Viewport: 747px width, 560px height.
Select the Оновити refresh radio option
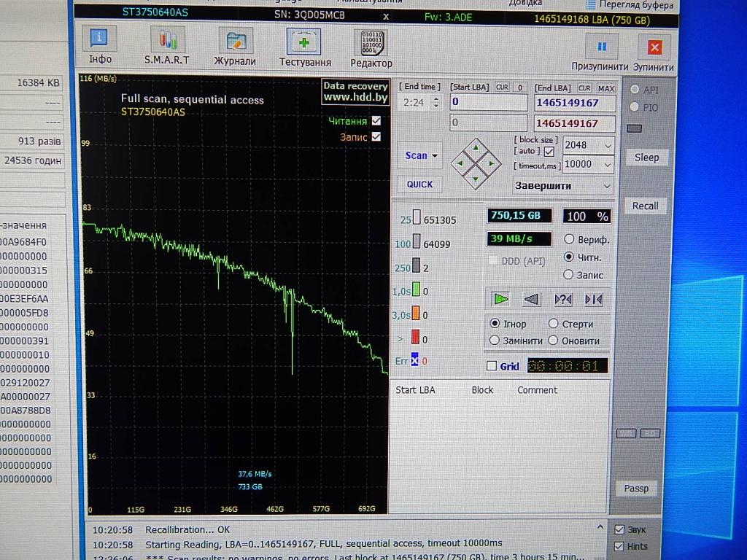pyautogui.click(x=553, y=340)
